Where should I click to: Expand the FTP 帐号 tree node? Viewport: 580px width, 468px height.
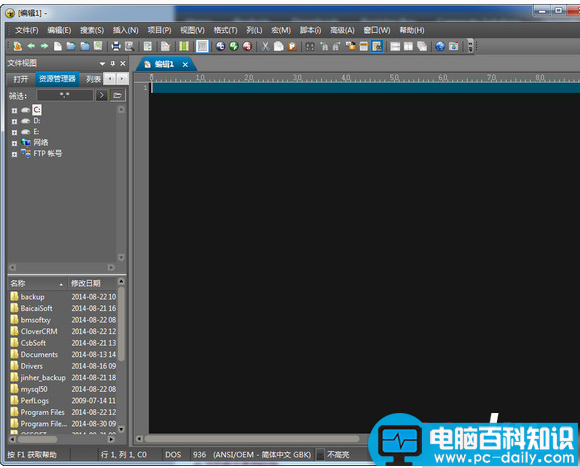pyautogui.click(x=14, y=154)
